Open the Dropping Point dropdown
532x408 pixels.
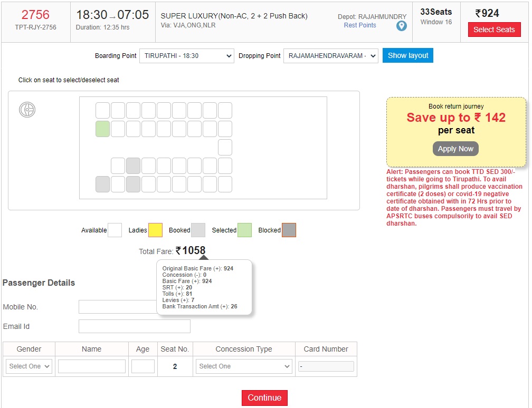click(x=330, y=56)
